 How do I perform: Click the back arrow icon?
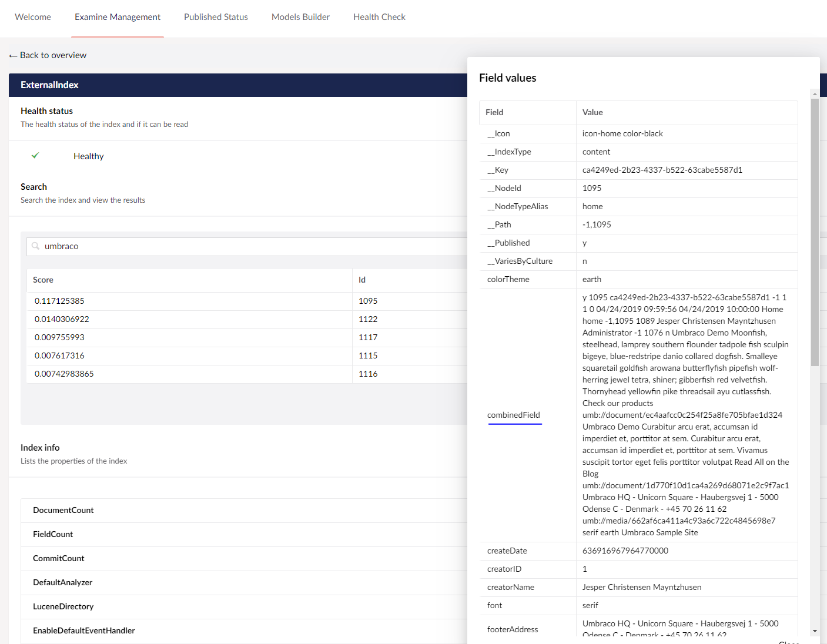coord(13,56)
